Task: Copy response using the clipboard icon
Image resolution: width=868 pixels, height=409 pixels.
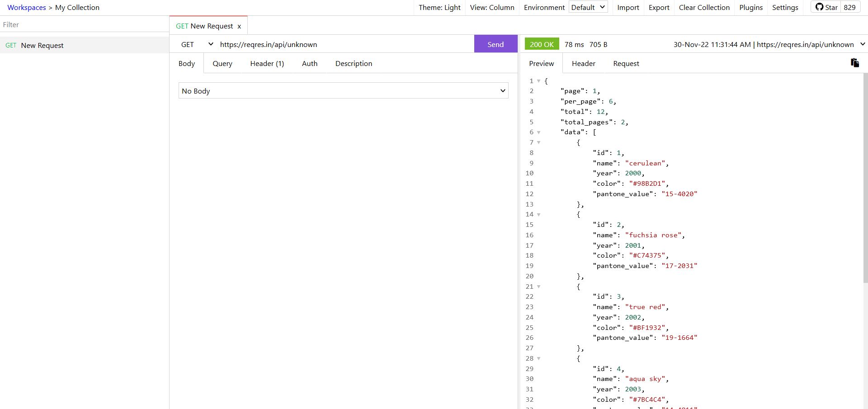Action: coord(854,63)
